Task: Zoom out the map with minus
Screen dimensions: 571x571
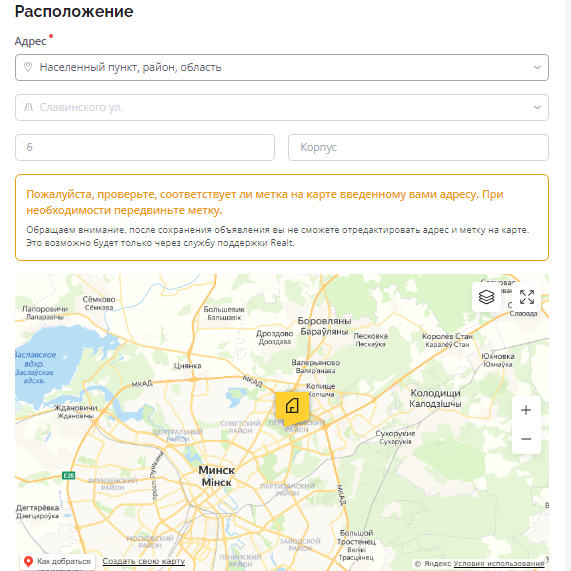Action: (x=526, y=439)
